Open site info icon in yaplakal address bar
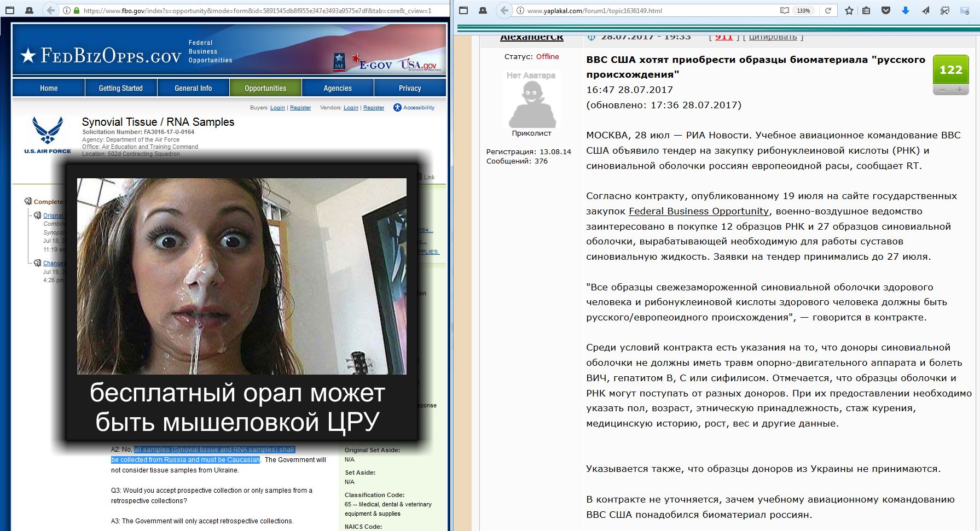 (520, 10)
